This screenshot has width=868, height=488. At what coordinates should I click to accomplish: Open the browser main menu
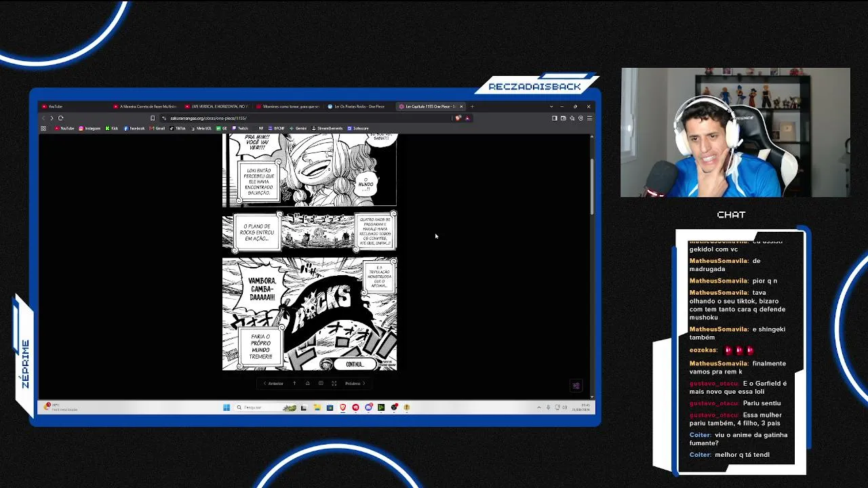pos(589,118)
